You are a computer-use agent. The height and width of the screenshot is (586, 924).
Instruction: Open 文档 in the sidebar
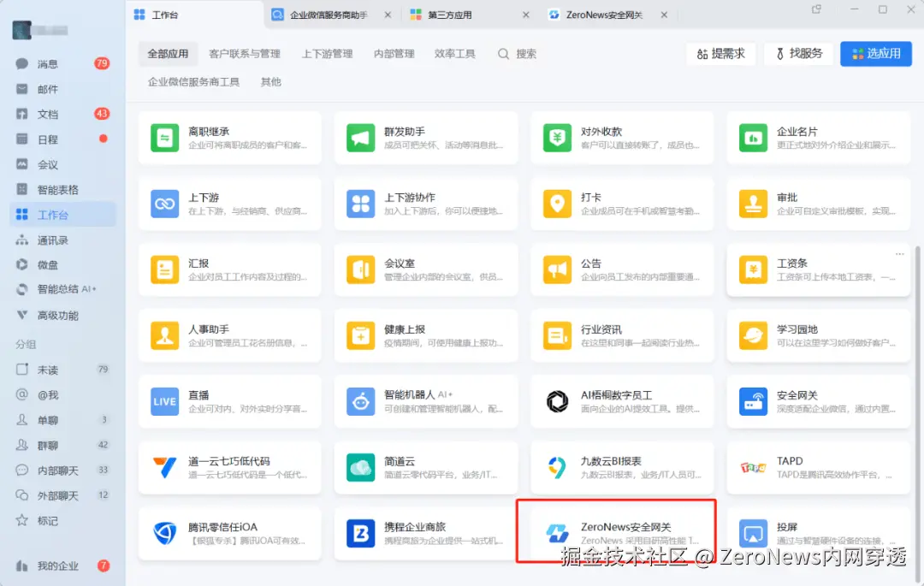pyautogui.click(x=62, y=114)
